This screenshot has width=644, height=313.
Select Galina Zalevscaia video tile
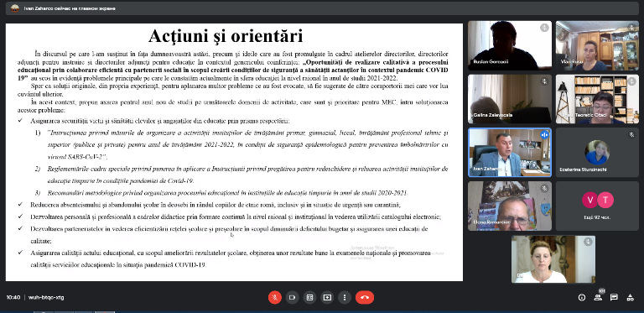(x=510, y=99)
